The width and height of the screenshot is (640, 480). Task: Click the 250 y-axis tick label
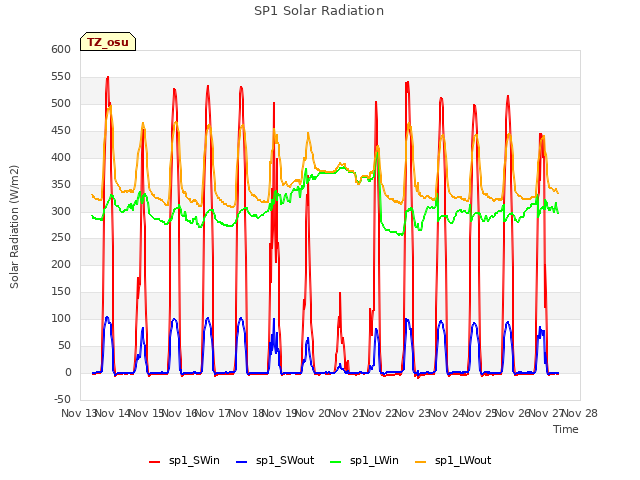61,238
